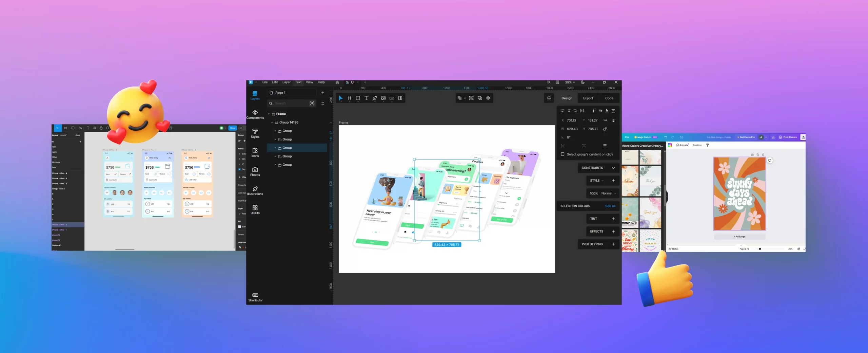
Task: Open the File menu in Lunacy
Action: click(265, 82)
